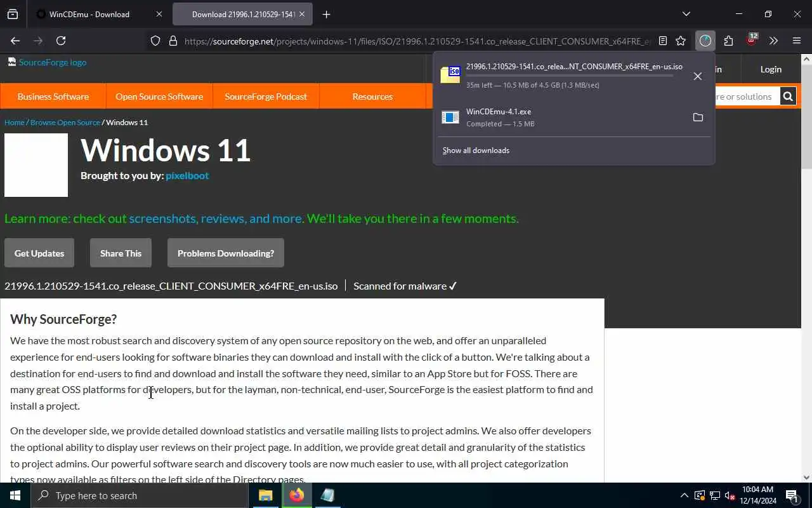Open Resources menu

click(372, 97)
